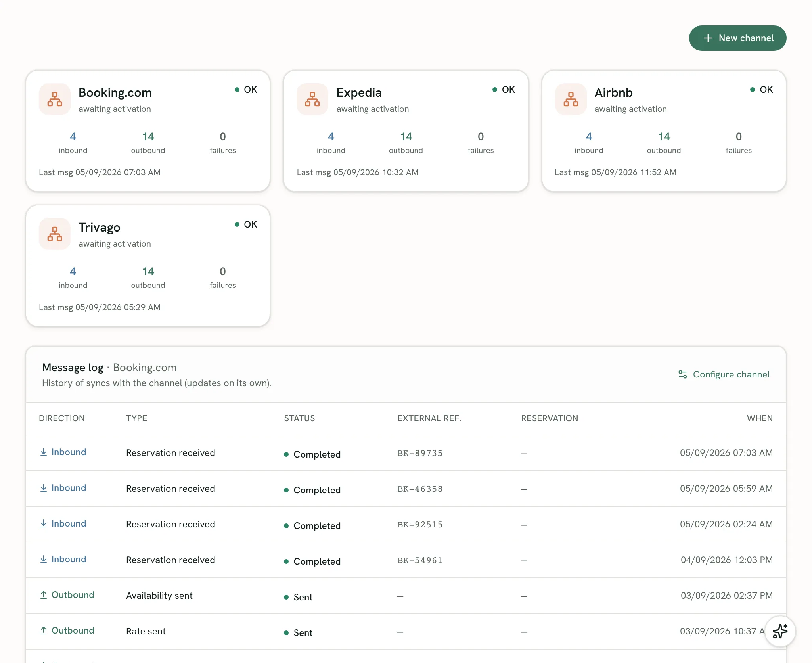The height and width of the screenshot is (663, 812).
Task: Click Sent status in Rate sent row
Action: pyautogui.click(x=298, y=633)
